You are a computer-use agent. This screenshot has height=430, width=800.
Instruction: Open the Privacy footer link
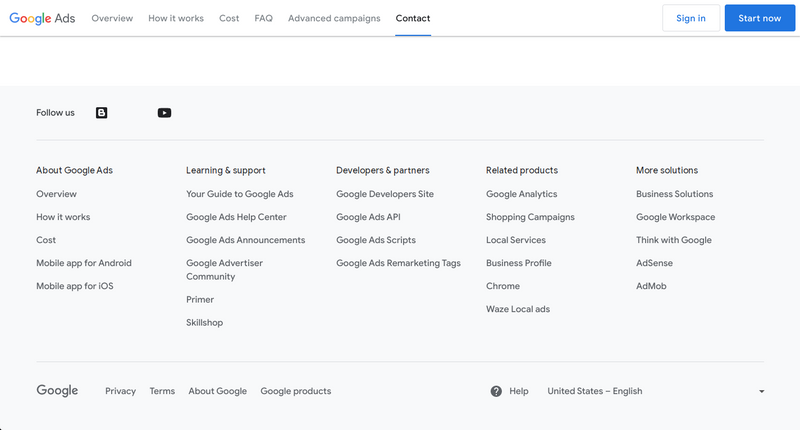point(120,391)
